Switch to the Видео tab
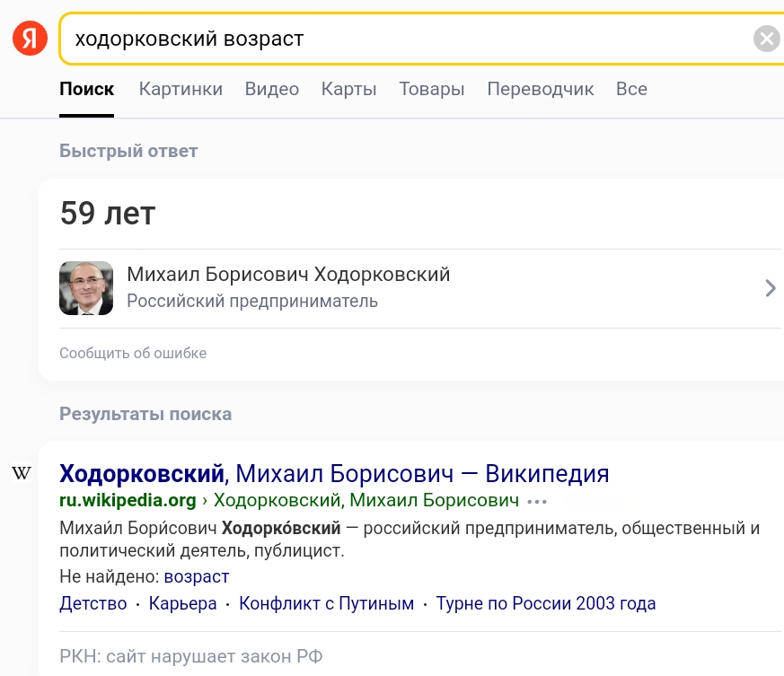The height and width of the screenshot is (676, 784). pos(271,89)
